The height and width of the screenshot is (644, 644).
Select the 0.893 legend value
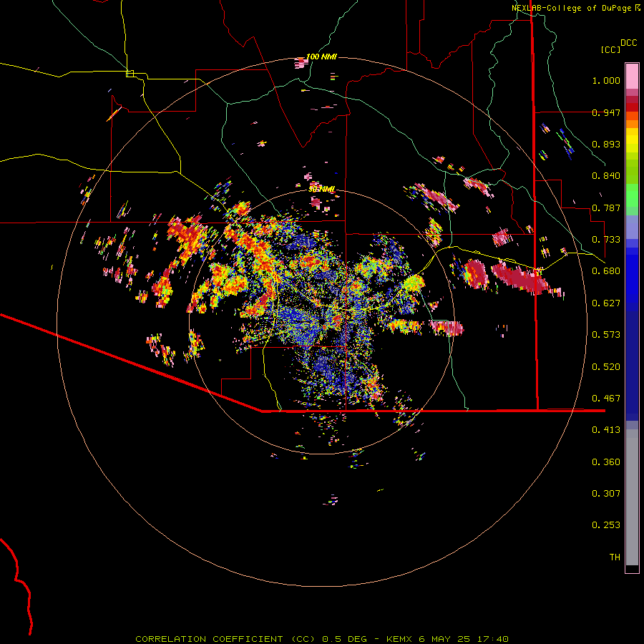606,144
